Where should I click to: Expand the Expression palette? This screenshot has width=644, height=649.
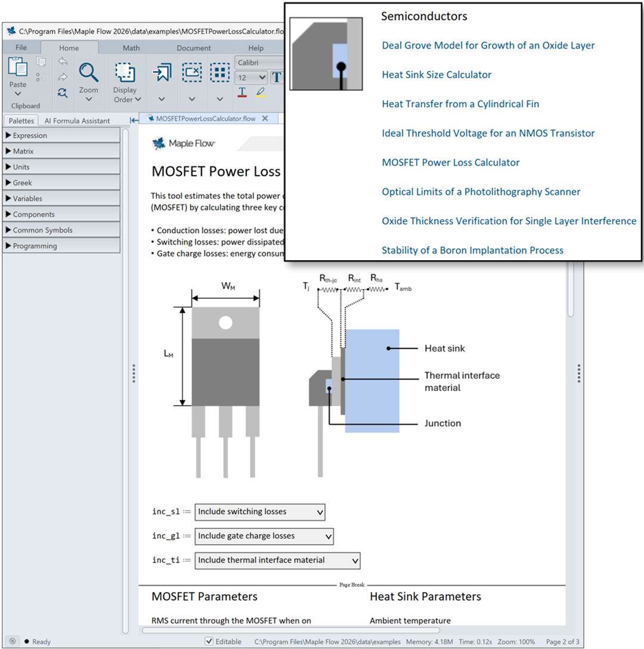61,135
